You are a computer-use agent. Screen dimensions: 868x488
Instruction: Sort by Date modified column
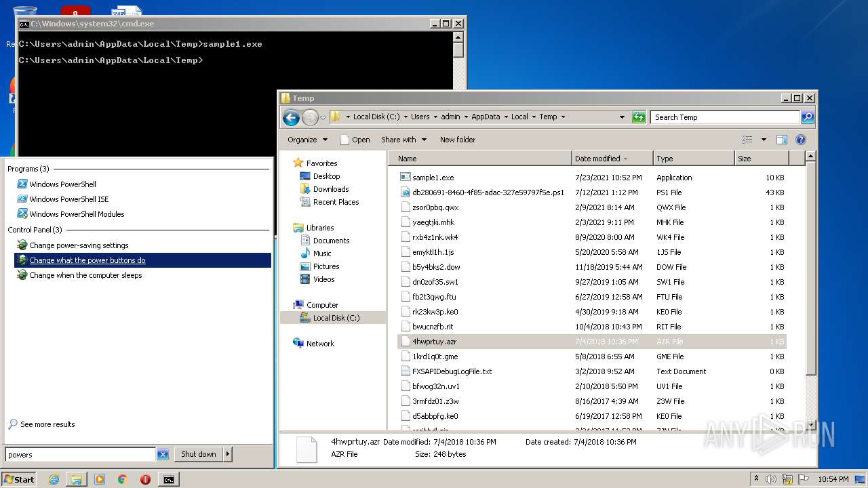(612, 159)
